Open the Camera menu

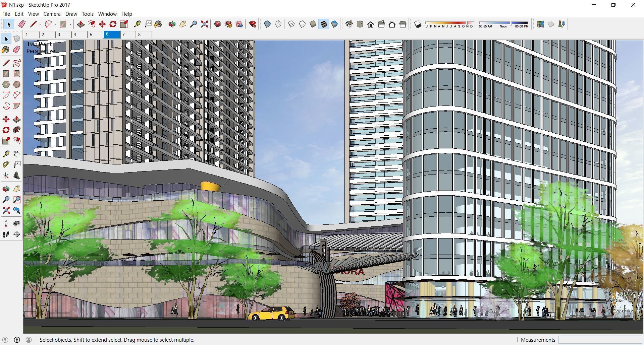click(52, 14)
